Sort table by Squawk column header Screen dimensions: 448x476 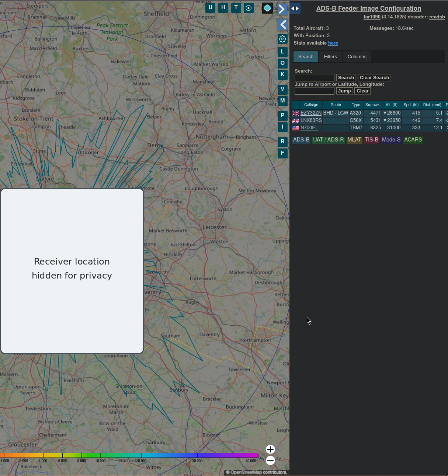372,105
